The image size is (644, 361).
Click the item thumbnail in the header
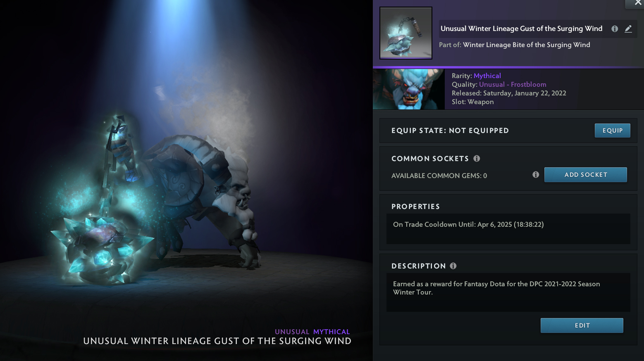click(x=406, y=33)
